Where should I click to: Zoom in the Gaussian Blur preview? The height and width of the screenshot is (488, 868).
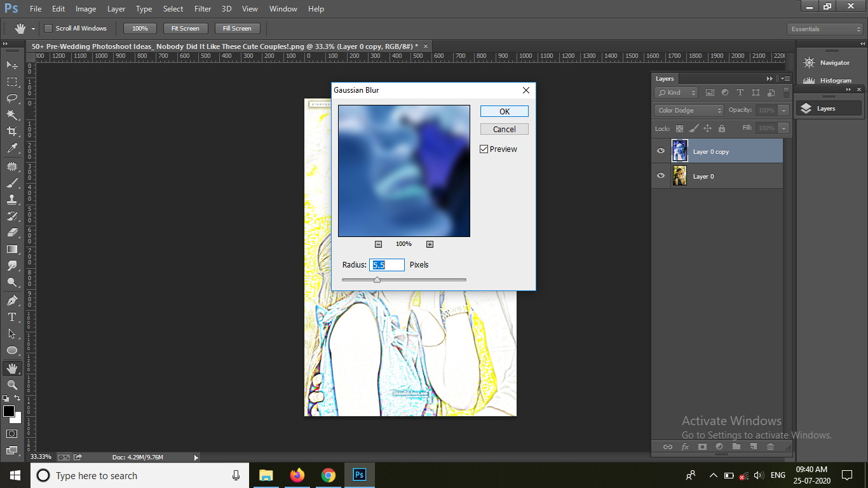pyautogui.click(x=430, y=244)
